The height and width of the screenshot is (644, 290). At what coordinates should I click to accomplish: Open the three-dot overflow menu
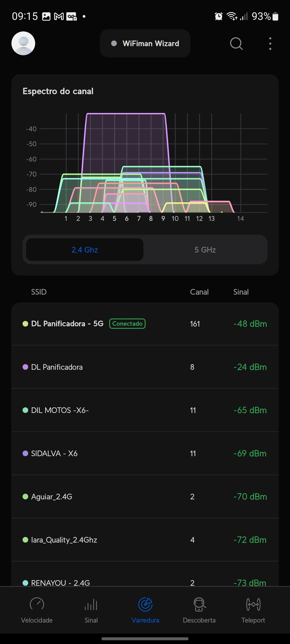(270, 43)
